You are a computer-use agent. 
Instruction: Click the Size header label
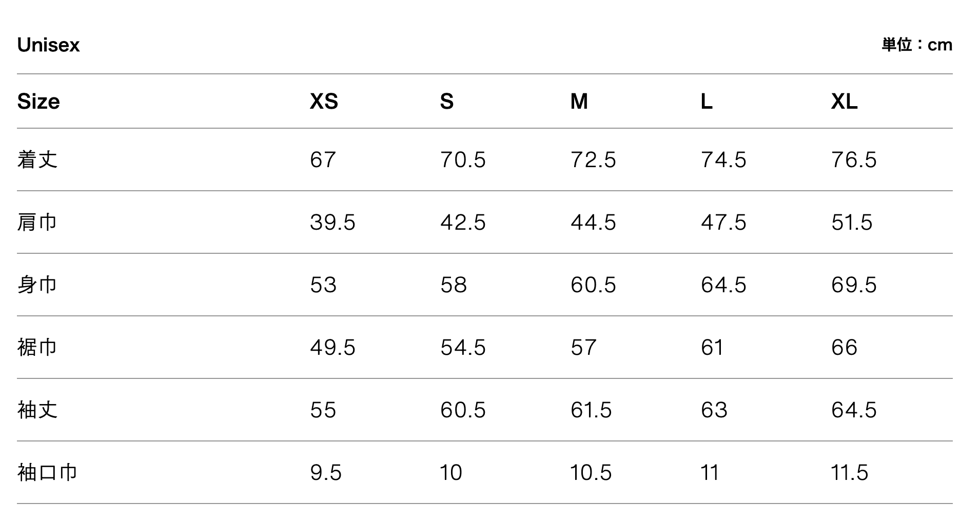click(x=38, y=102)
